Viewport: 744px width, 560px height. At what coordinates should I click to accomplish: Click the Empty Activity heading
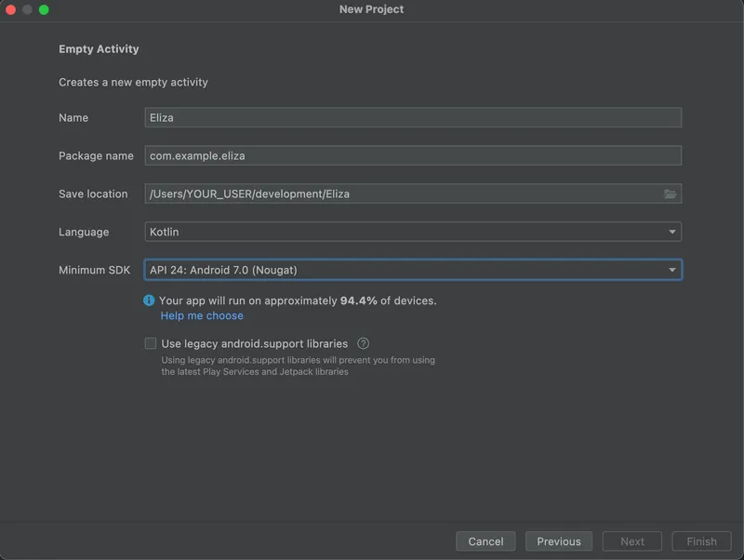[x=99, y=49]
